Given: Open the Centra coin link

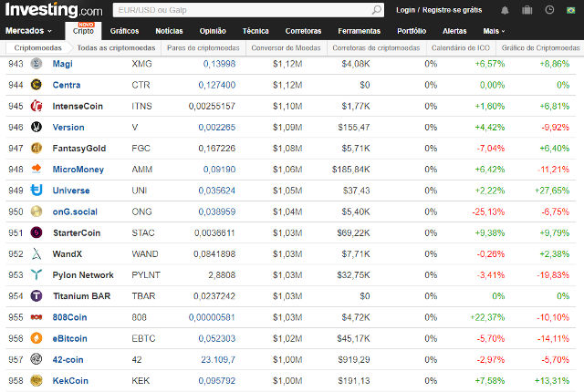Looking at the screenshot, I should point(67,85).
